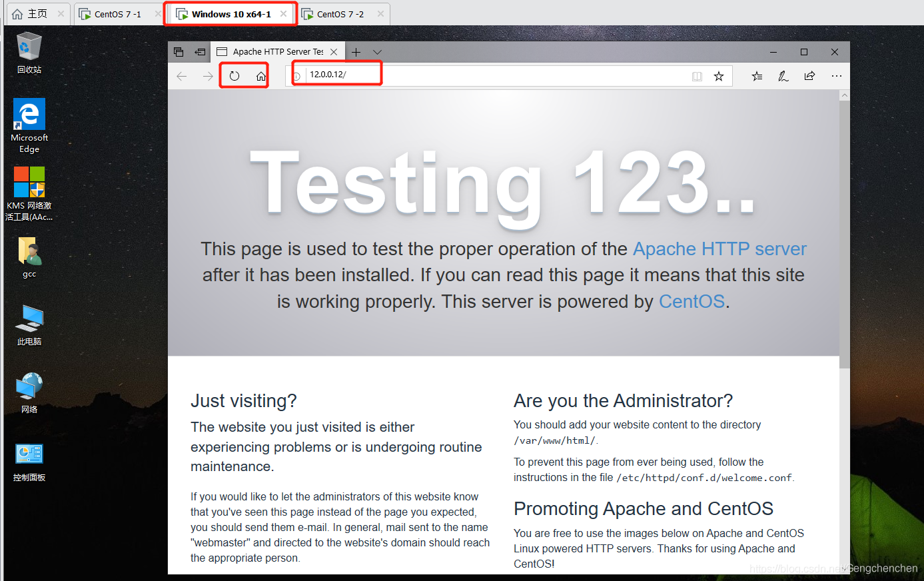Close the Apache HTTP Server Test tab
924x581 pixels.
tap(334, 52)
